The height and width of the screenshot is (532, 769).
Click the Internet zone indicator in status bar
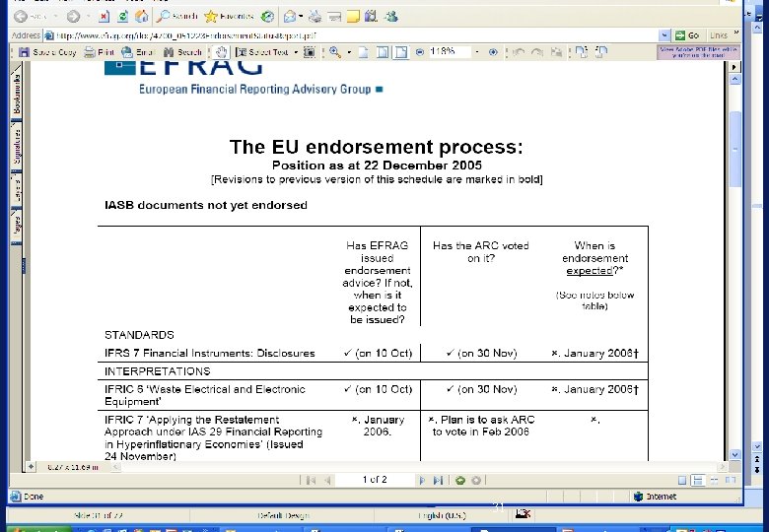655,497
